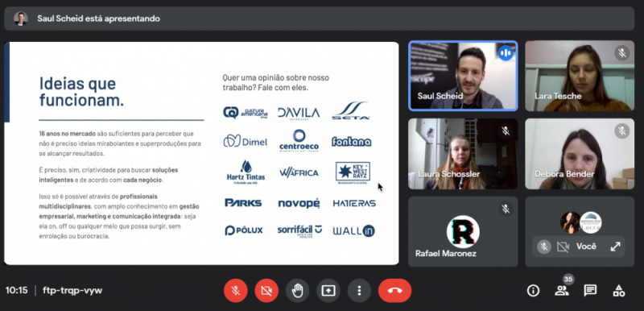Click the sorrifácil logo in slide
This screenshot has width=644, height=311.
point(299,231)
